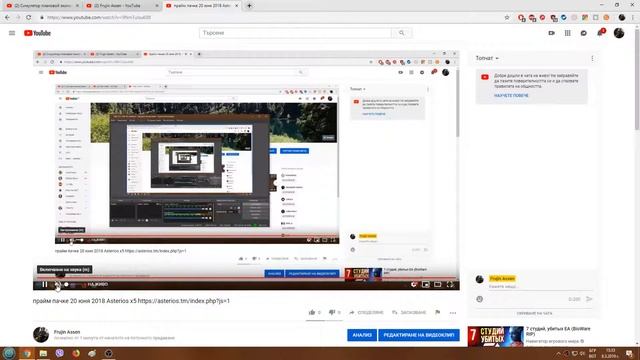640x360 pixels.
Task: Click the ЗАПАЗВАНЕ save button
Action: coord(409,312)
